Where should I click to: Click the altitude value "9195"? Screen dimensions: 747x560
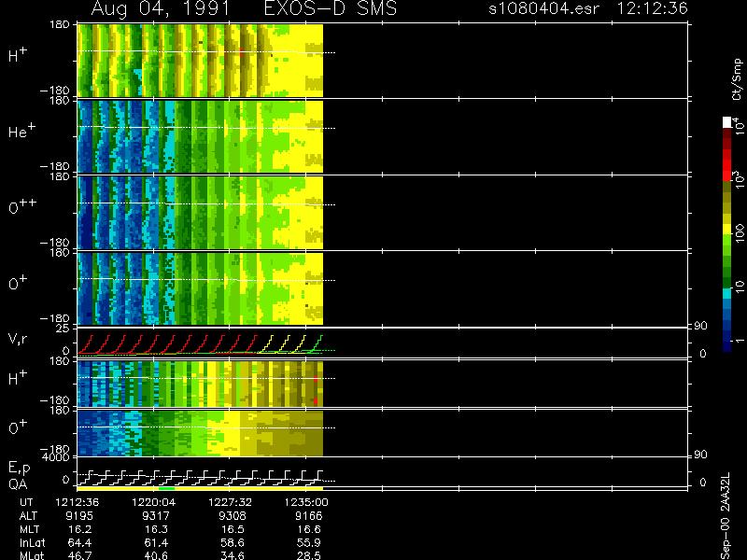pyautogui.click(x=79, y=516)
